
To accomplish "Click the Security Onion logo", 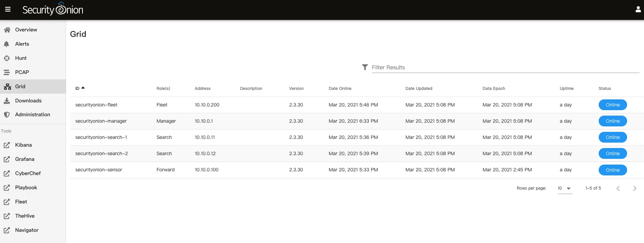I will tap(53, 9).
